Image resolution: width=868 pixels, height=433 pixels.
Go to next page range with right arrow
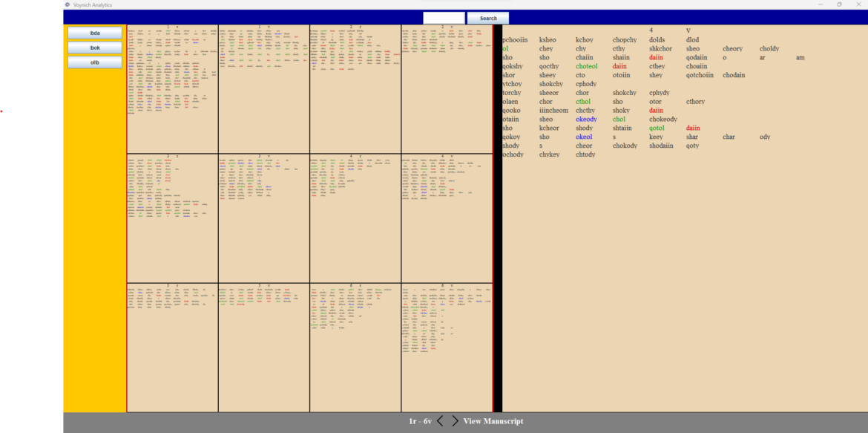455,421
